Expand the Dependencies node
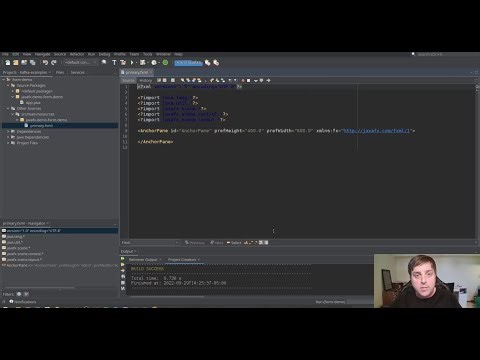 pos(8,131)
